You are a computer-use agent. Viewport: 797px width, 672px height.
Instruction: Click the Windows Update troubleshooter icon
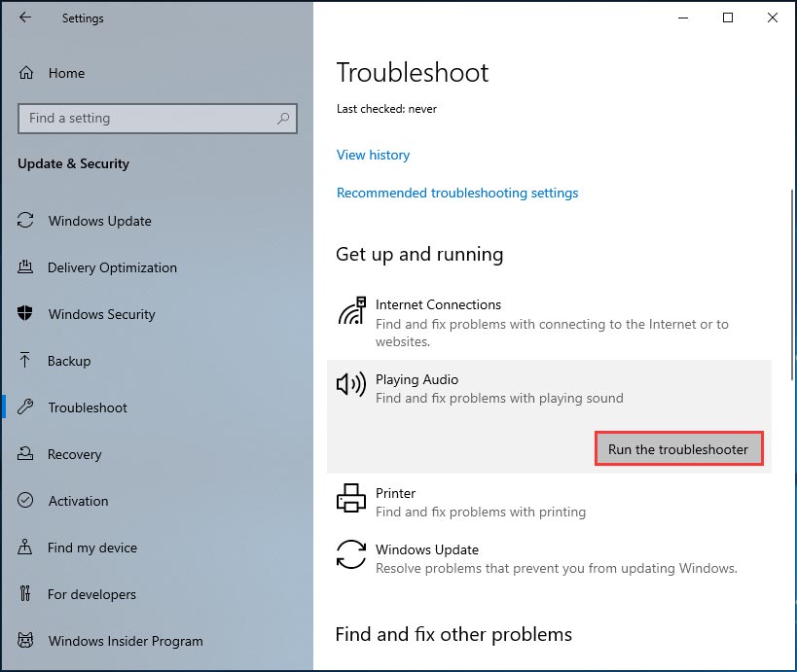(x=350, y=555)
